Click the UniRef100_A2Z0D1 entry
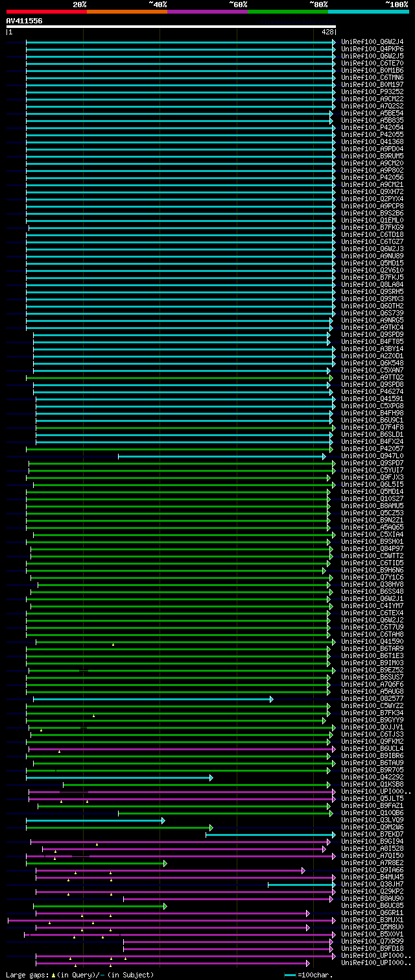415x980 pixels. (x=372, y=356)
